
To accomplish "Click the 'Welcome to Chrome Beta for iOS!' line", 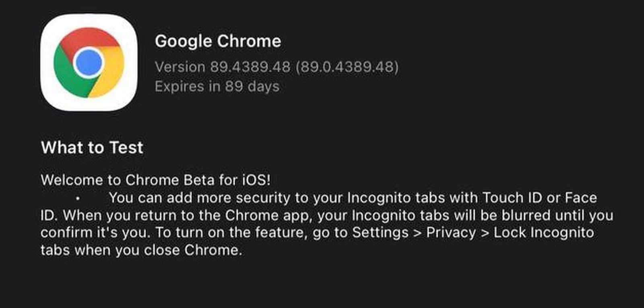I will coord(155,180).
